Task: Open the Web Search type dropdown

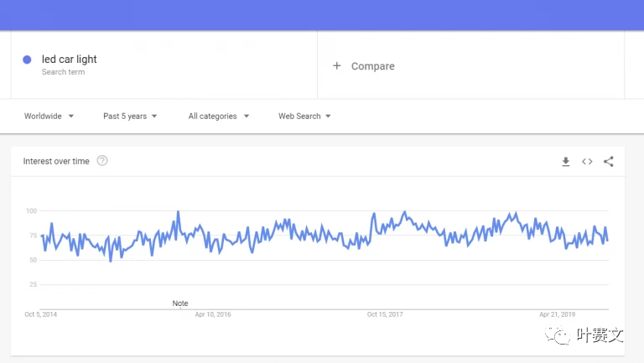Action: (x=304, y=117)
